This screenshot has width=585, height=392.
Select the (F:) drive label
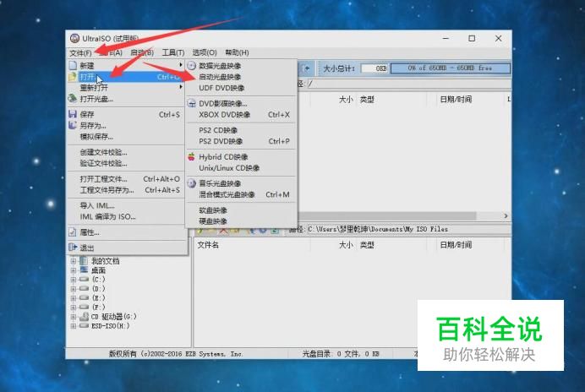pos(99,308)
